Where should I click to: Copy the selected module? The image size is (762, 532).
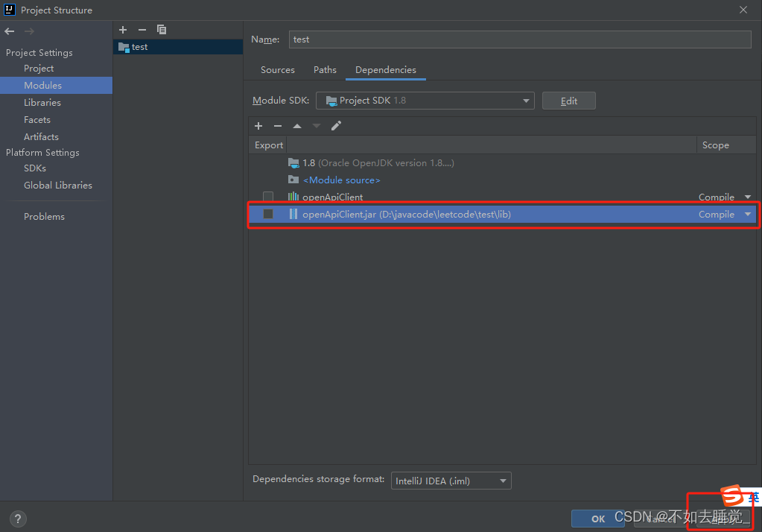(x=162, y=30)
